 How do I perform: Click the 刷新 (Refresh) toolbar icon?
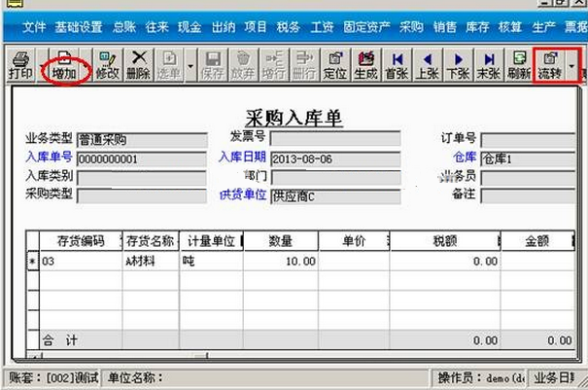[519, 65]
